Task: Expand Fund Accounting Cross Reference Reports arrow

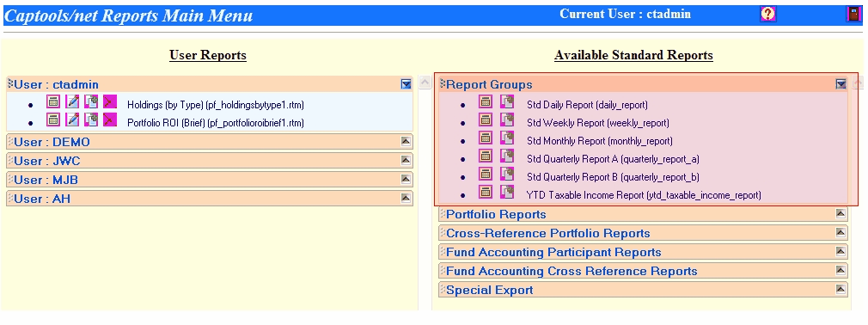Action: click(x=840, y=271)
